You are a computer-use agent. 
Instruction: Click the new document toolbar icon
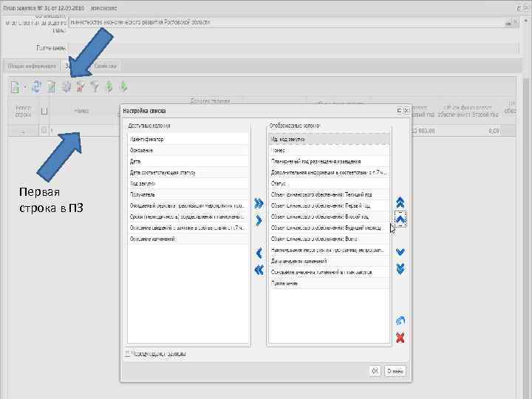15,87
